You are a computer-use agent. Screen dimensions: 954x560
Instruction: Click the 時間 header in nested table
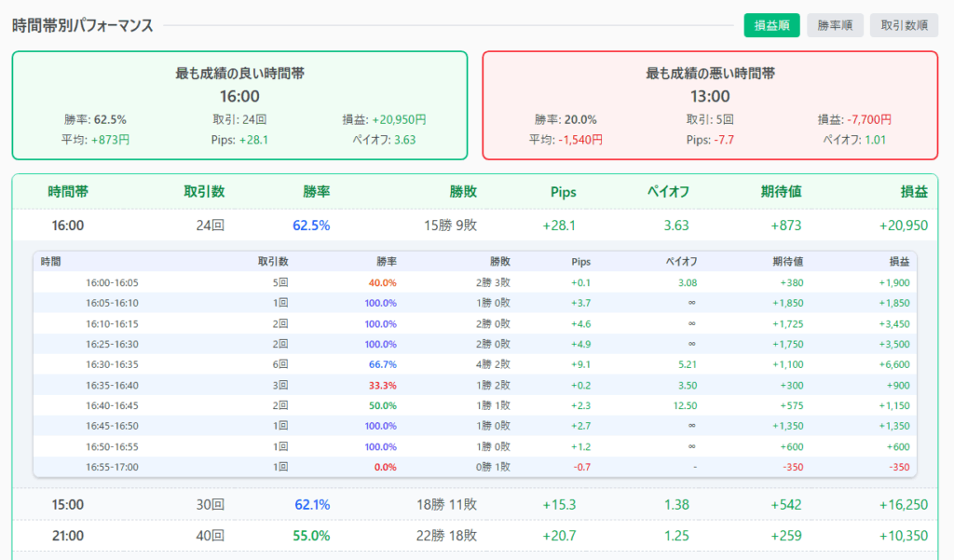click(50, 262)
